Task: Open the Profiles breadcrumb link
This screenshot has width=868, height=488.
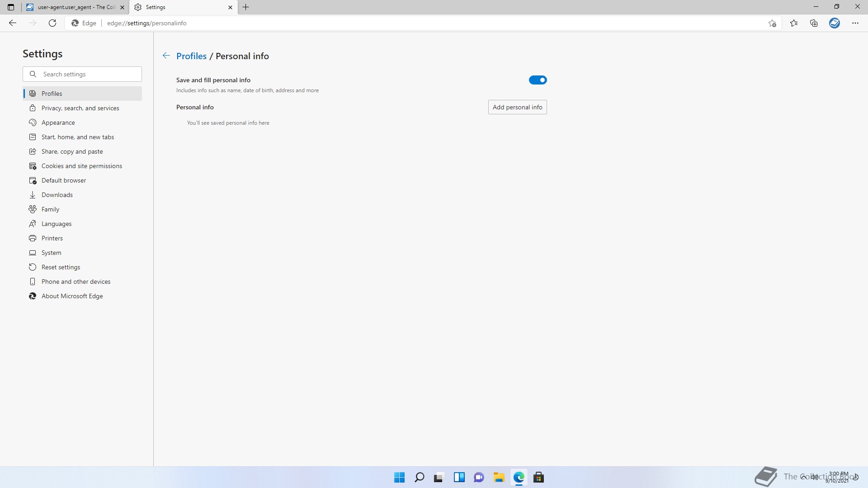Action: coord(191,56)
